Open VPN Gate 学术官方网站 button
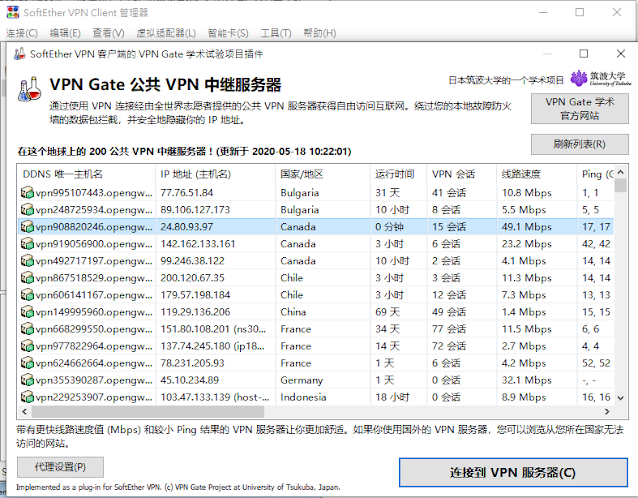This screenshot has height=498, width=638. point(579,109)
